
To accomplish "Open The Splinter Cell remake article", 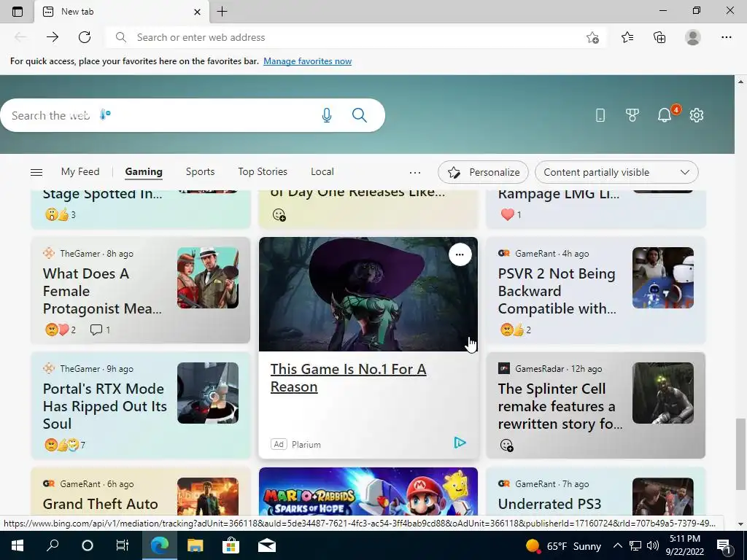I will tap(560, 406).
